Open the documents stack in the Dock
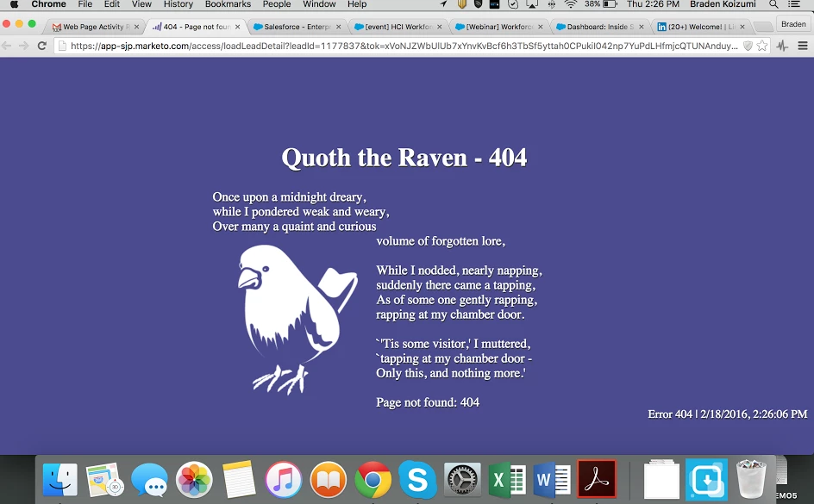 point(661,479)
